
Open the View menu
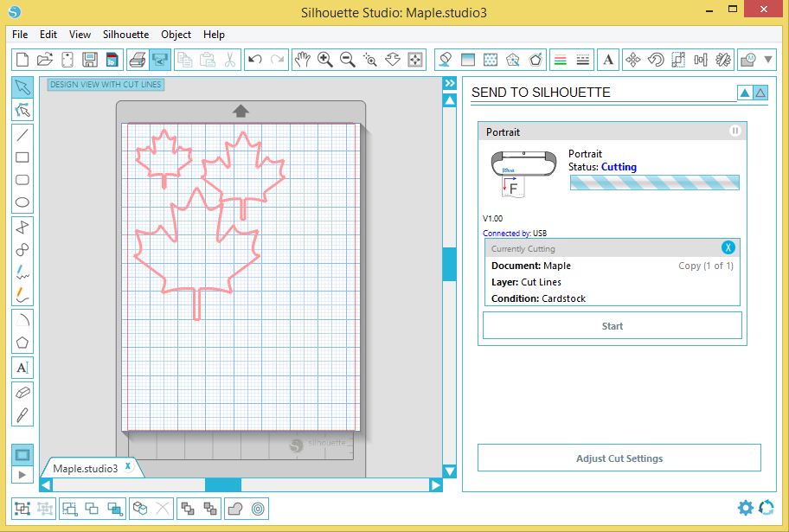pos(80,35)
